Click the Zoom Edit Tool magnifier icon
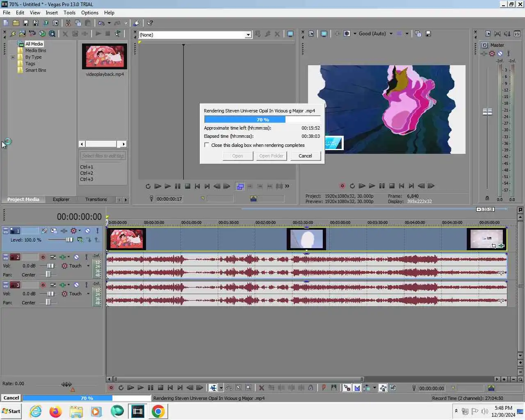This screenshot has height=420, width=525. [248, 388]
